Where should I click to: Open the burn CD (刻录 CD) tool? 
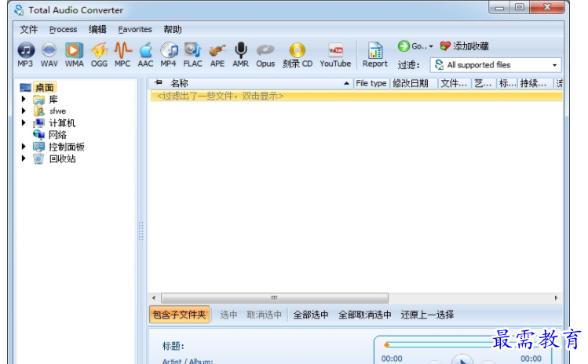pyautogui.click(x=298, y=55)
